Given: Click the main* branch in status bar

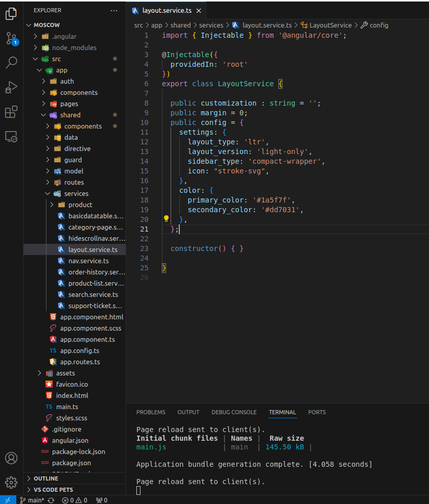Looking at the screenshot, I should 32,500.
